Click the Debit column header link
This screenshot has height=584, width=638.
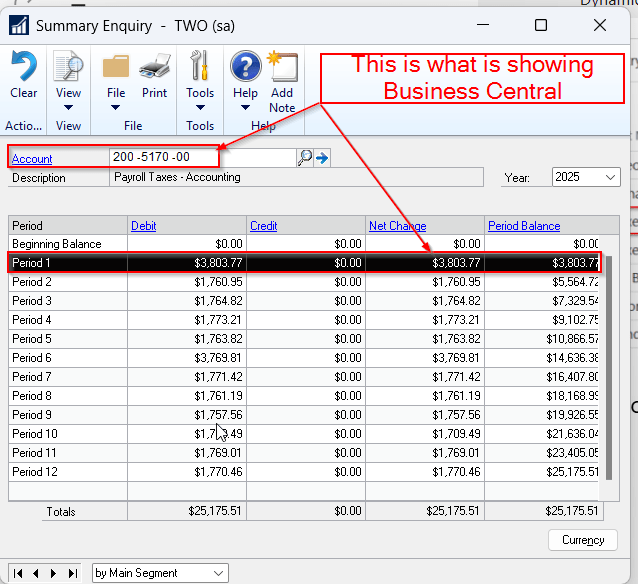click(143, 226)
